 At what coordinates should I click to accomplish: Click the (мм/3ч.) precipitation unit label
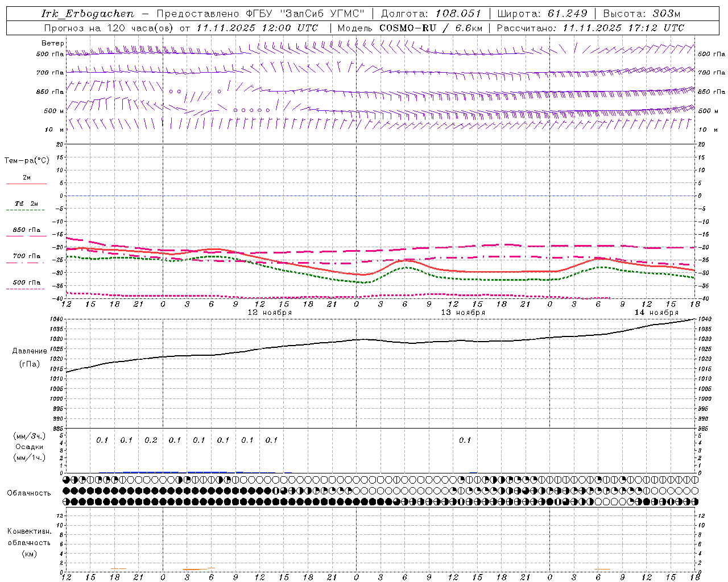(30, 436)
